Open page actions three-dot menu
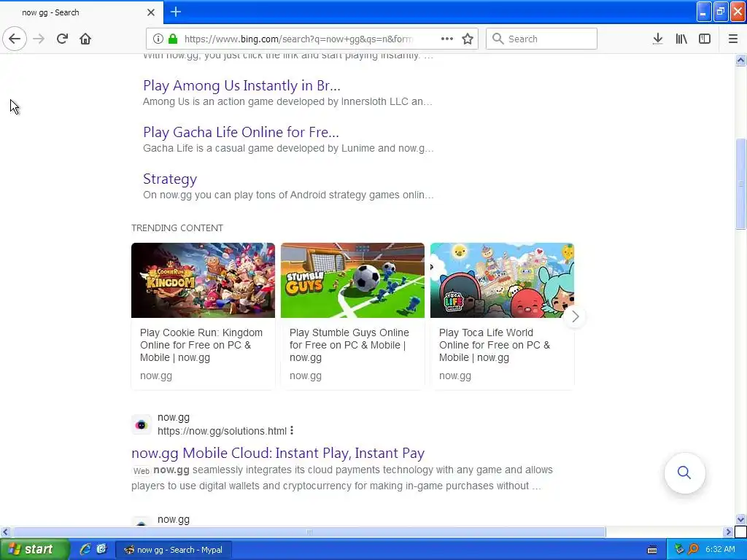This screenshot has width=747, height=560. click(447, 39)
